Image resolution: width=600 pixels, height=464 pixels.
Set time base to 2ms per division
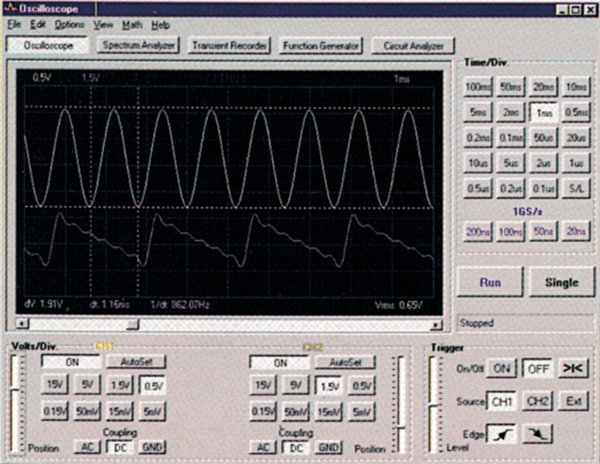(x=511, y=113)
